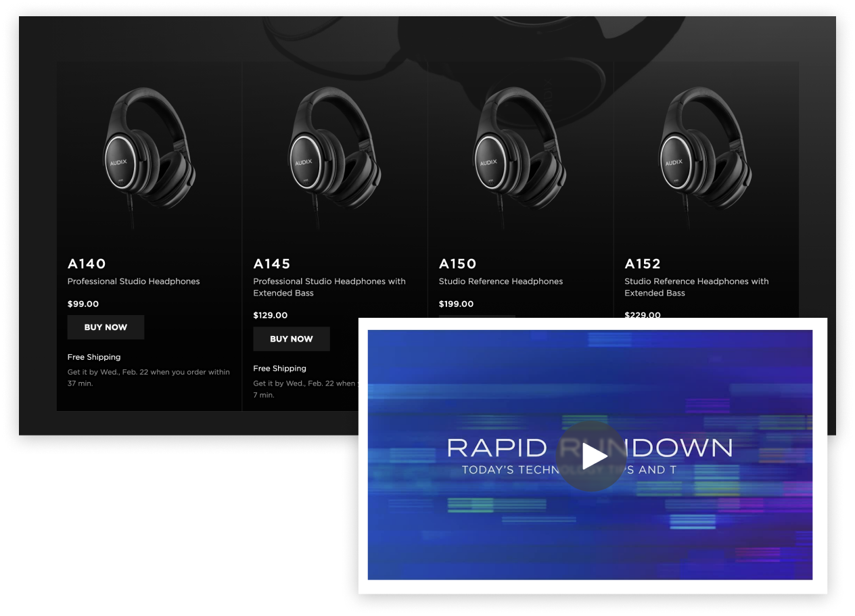Click the Rapid Rundown video title text

pyautogui.click(x=590, y=448)
